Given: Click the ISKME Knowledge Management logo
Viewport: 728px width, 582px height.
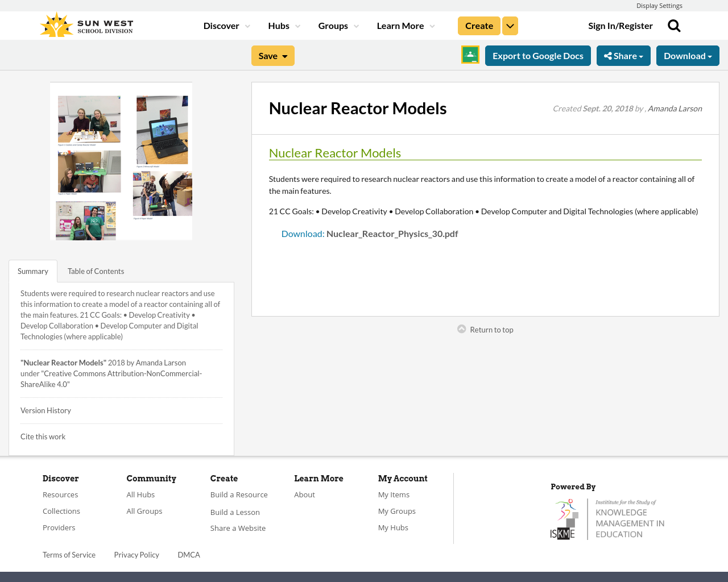Looking at the screenshot, I should [x=607, y=518].
